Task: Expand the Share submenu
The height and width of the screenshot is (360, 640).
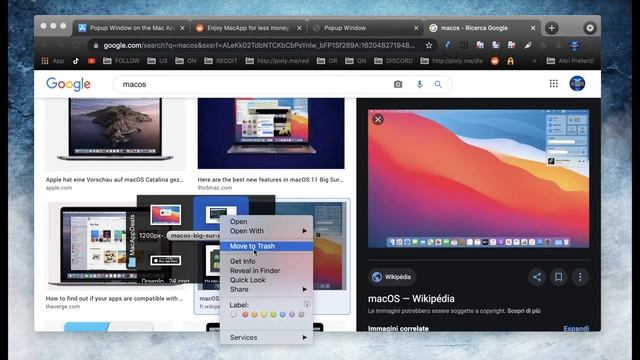Action: point(267,289)
